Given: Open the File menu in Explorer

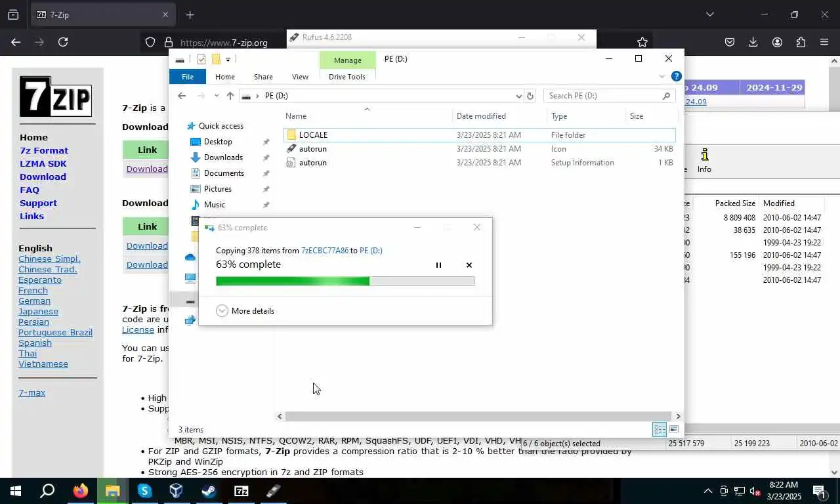Looking at the screenshot, I should tap(188, 77).
